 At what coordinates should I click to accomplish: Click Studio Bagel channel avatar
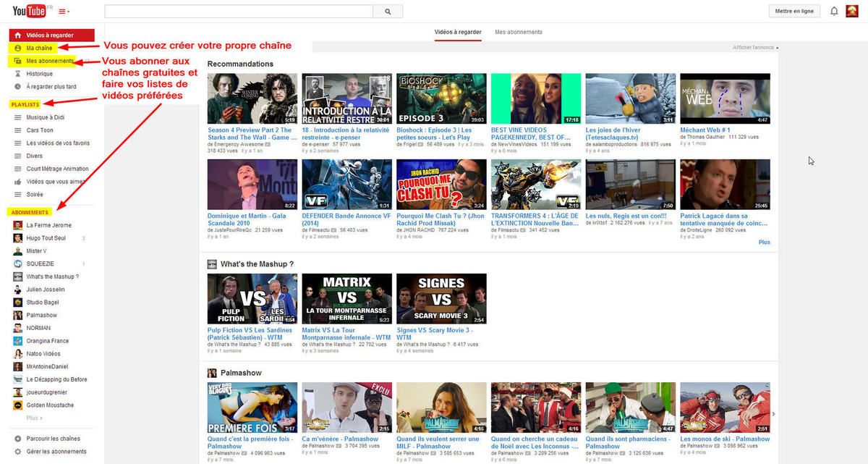point(18,303)
